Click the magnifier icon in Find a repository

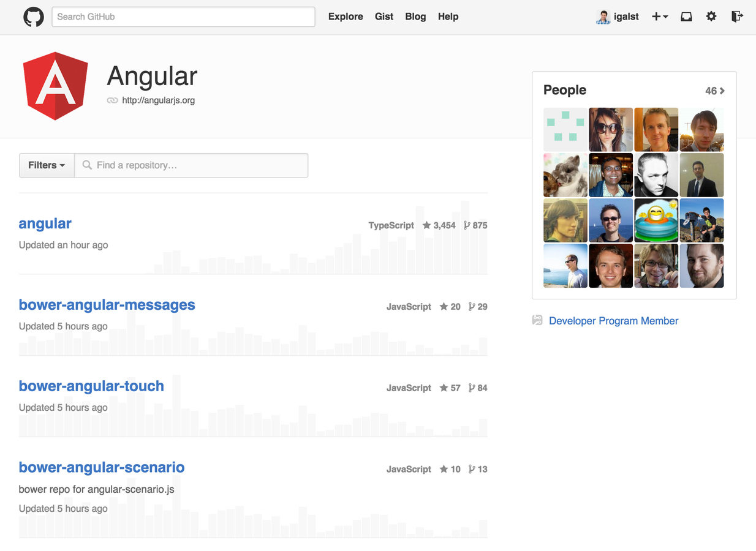pyautogui.click(x=87, y=165)
